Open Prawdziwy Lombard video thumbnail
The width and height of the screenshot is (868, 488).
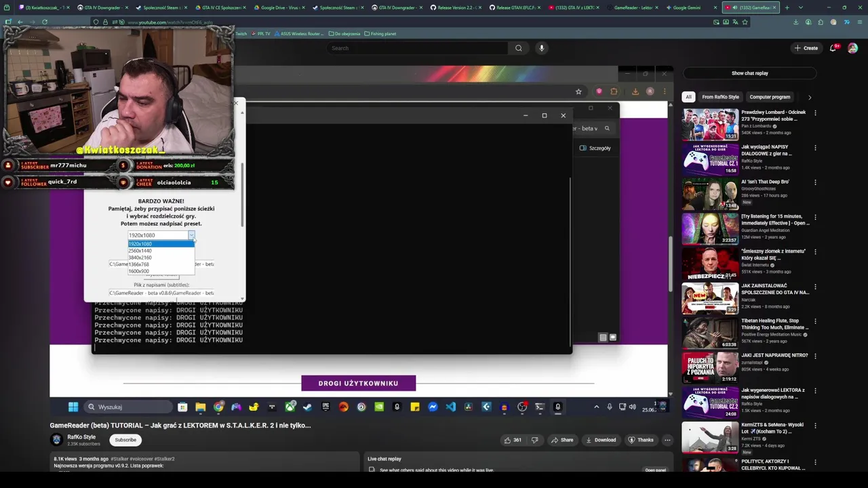pyautogui.click(x=710, y=124)
